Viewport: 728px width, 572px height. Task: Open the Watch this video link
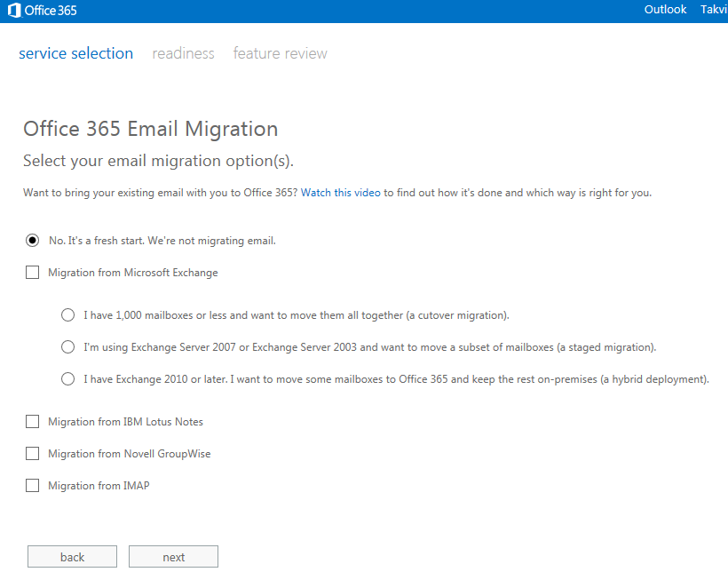[x=340, y=193]
